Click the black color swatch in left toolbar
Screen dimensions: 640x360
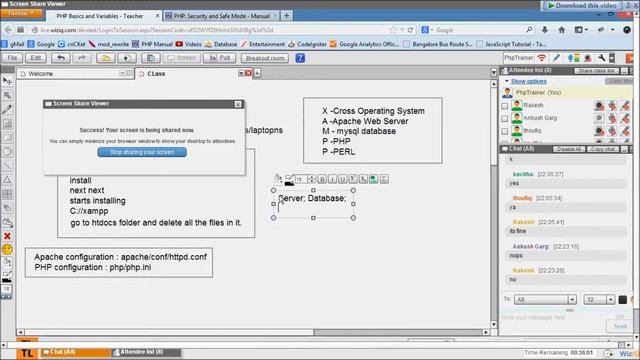click(x=7, y=280)
